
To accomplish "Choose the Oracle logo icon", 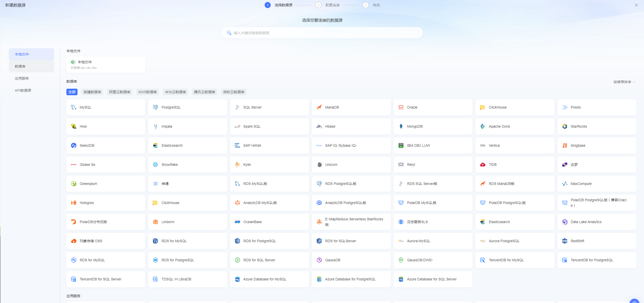I will pyautogui.click(x=401, y=107).
